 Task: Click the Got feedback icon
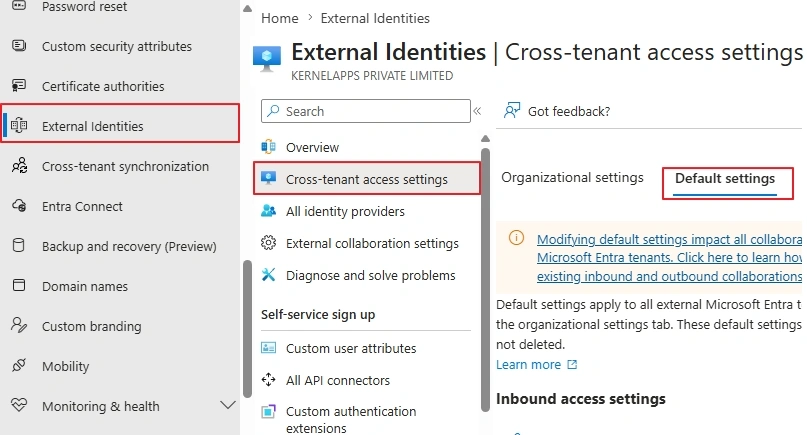point(512,111)
